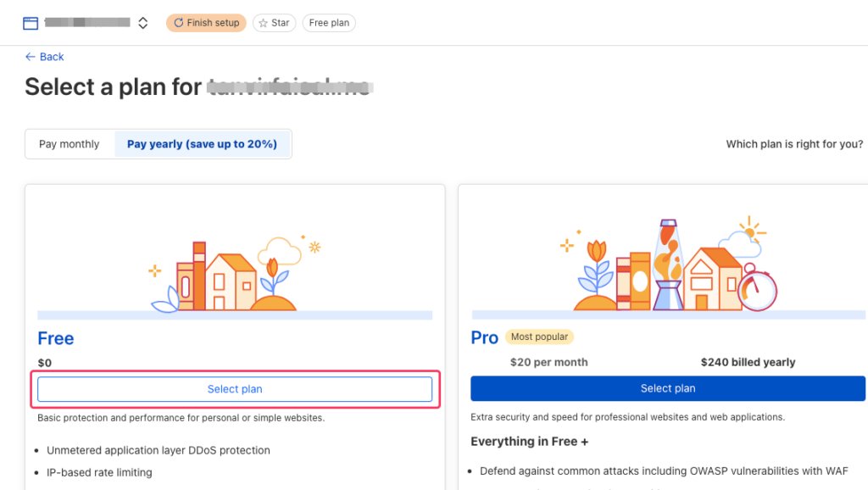Select the Pay yearly billing option

[x=203, y=143]
